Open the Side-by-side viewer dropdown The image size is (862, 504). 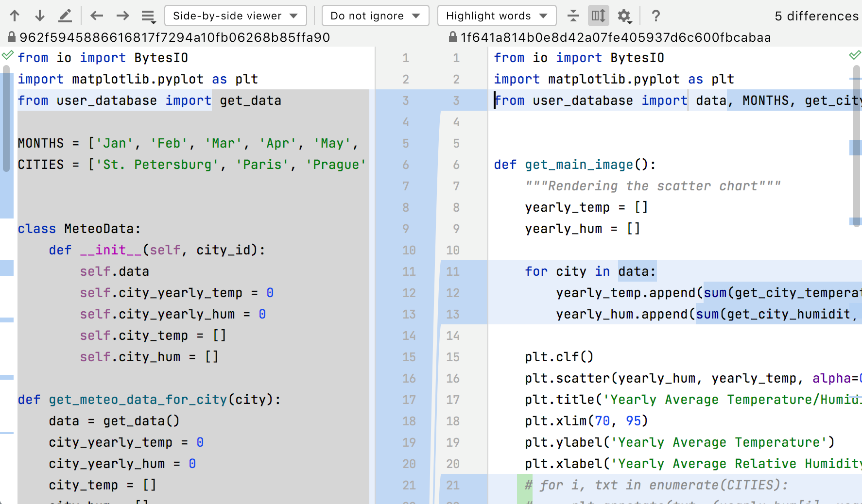coord(235,16)
